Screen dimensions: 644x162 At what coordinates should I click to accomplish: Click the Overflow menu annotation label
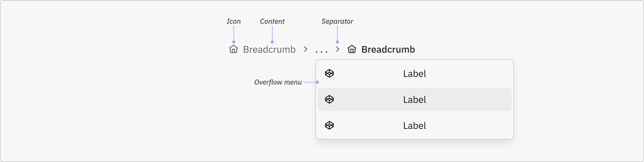[x=278, y=82]
